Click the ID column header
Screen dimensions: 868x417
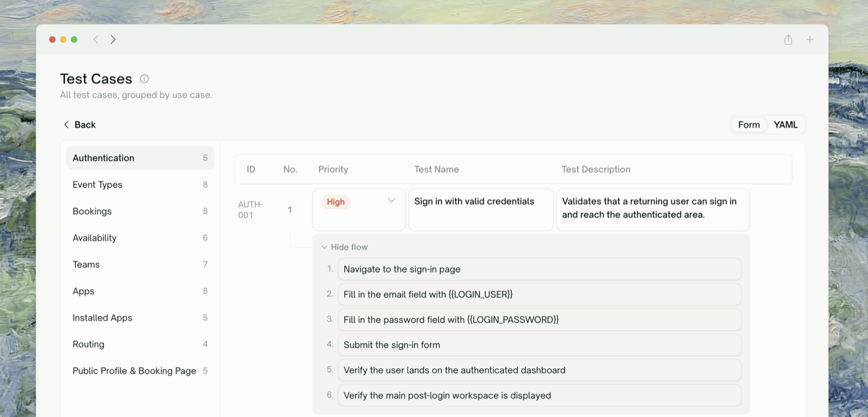[x=251, y=169]
